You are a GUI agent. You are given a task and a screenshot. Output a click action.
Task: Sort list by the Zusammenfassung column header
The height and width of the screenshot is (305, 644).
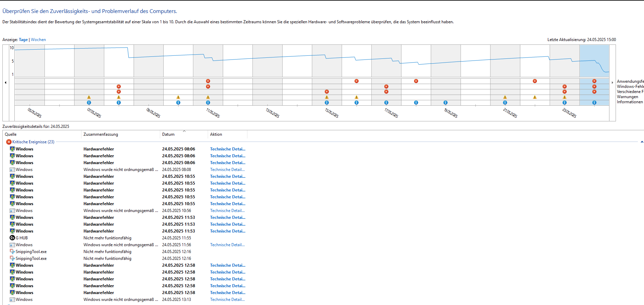120,134
